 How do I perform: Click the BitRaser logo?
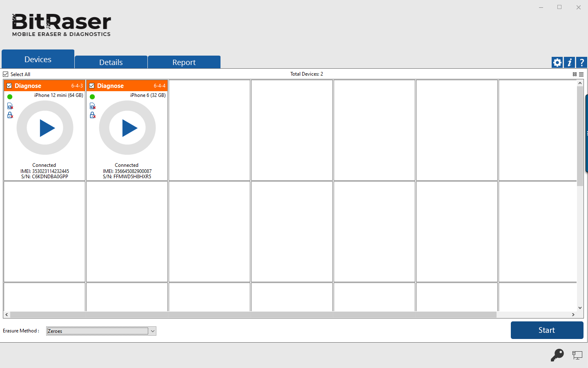[61, 25]
